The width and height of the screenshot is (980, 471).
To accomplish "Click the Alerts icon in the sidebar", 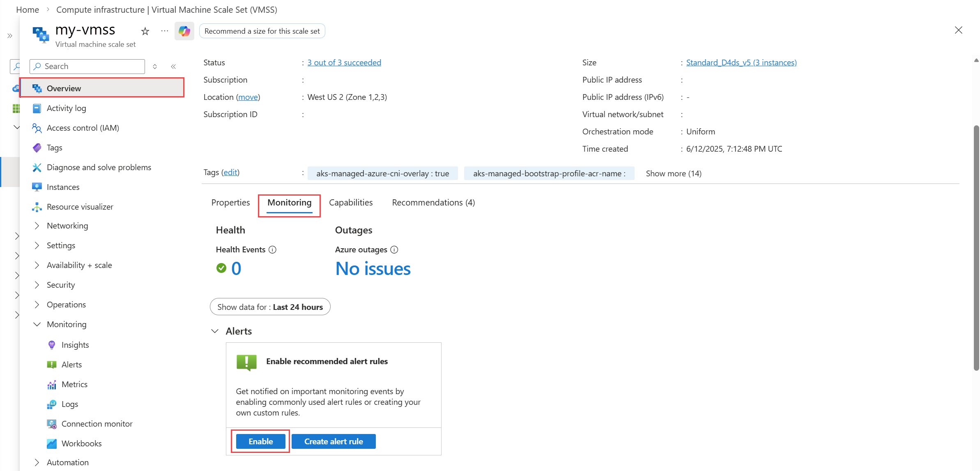I will [x=52, y=365].
